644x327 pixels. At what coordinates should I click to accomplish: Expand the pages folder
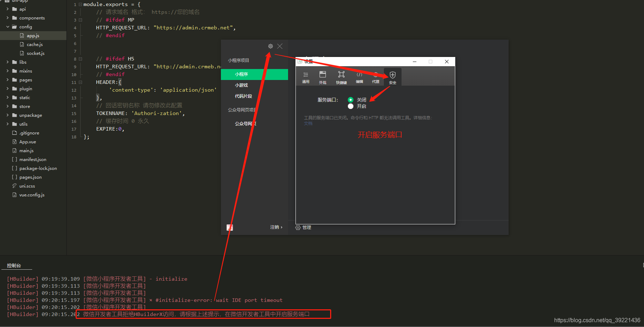(x=7, y=80)
